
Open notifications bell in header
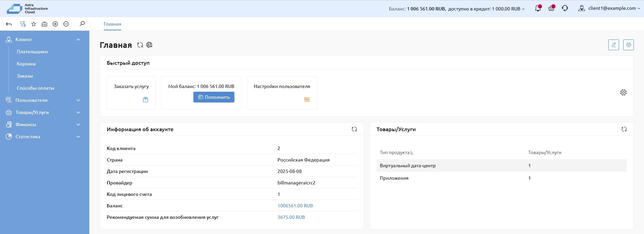[538, 8]
